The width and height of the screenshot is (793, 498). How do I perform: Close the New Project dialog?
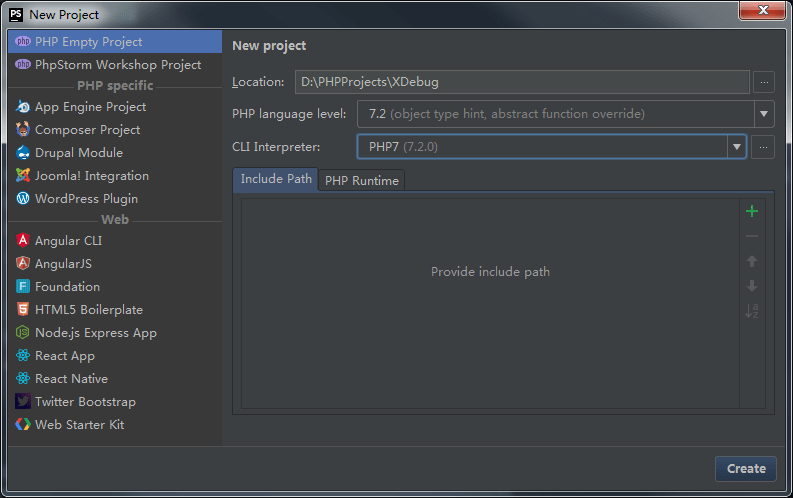click(763, 10)
